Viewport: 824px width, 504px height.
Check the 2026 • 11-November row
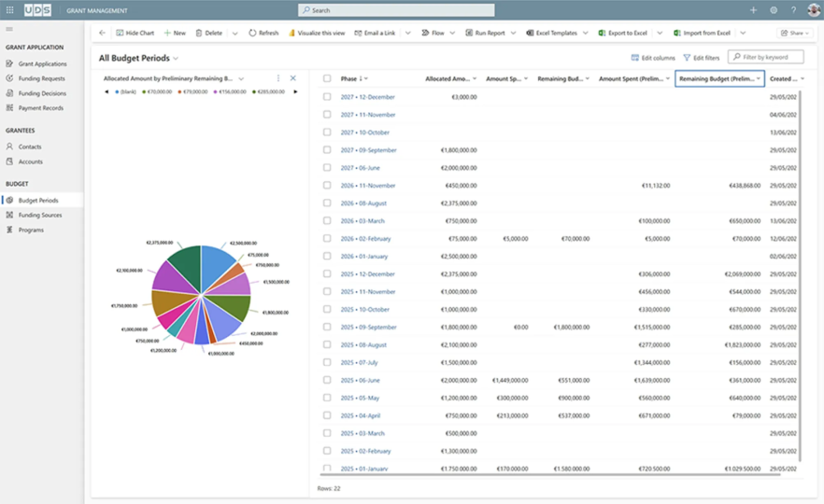click(x=327, y=185)
